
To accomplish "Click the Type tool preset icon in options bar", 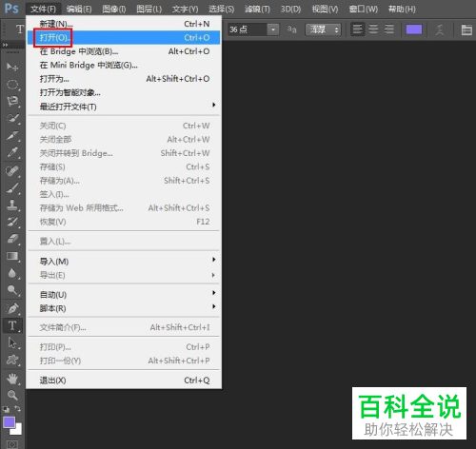I will (x=20, y=29).
